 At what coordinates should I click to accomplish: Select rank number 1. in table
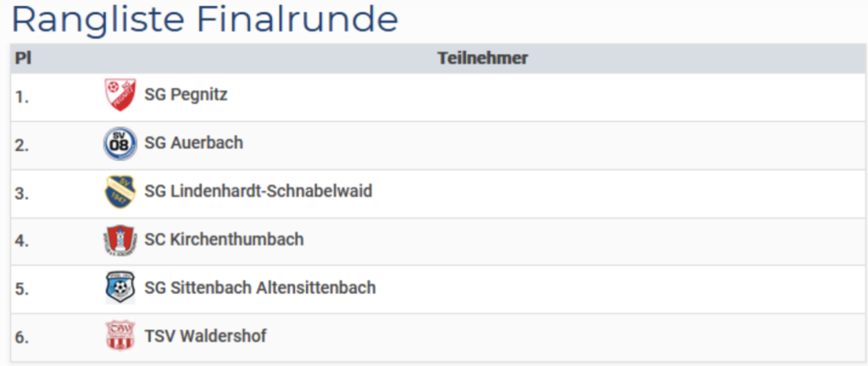22,96
